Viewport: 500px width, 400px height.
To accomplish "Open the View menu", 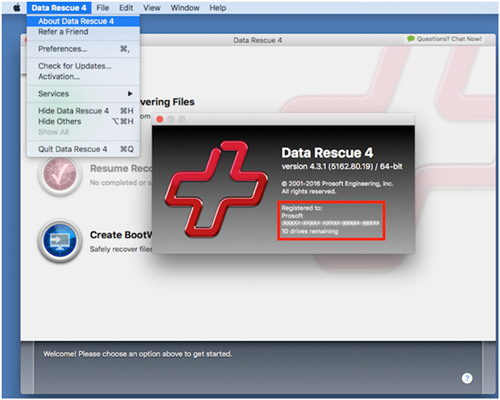I will (x=152, y=8).
